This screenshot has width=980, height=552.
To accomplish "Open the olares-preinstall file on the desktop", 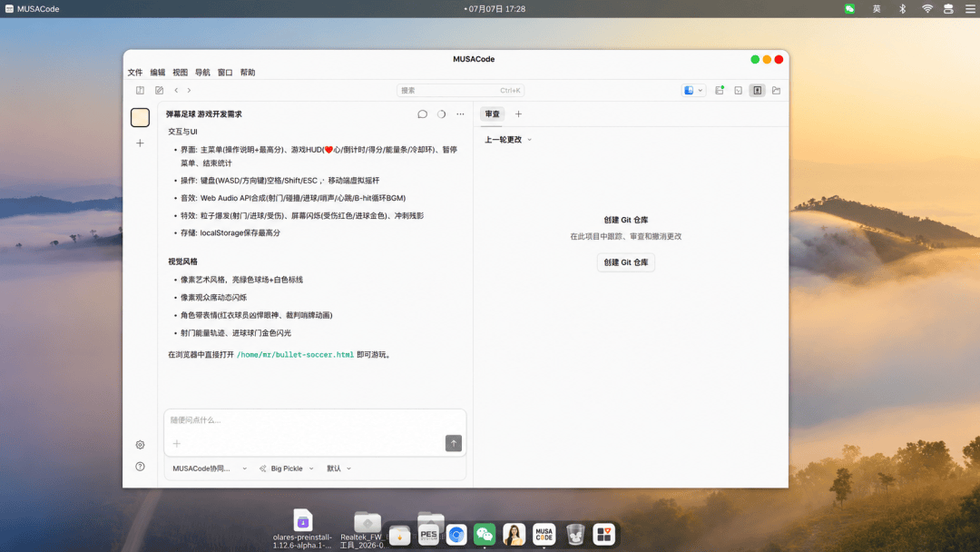I will coord(302,529).
